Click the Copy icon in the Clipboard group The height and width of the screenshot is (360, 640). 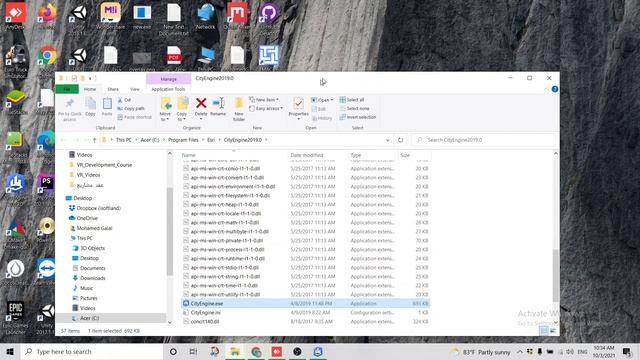click(x=91, y=104)
